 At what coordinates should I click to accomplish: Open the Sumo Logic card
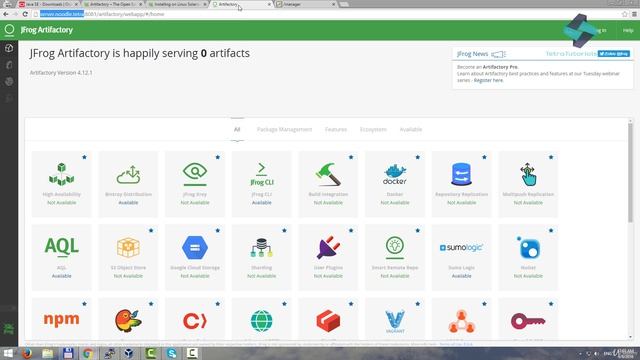[462, 258]
